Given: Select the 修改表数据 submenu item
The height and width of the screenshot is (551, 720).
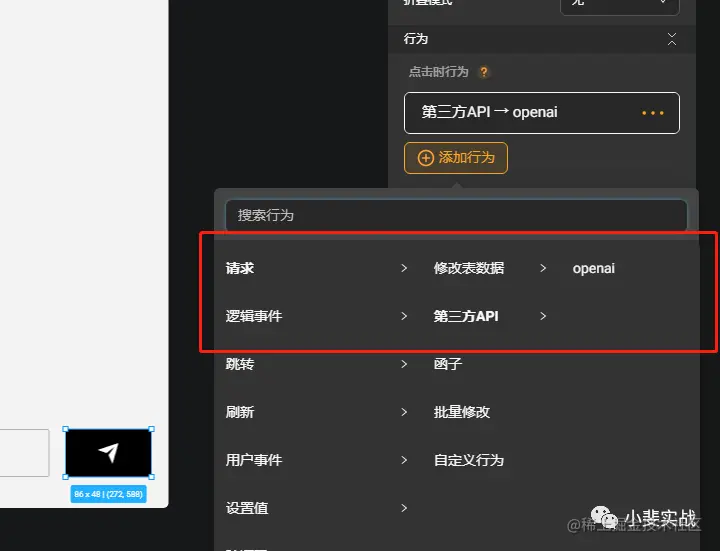Looking at the screenshot, I should click(x=469, y=268).
